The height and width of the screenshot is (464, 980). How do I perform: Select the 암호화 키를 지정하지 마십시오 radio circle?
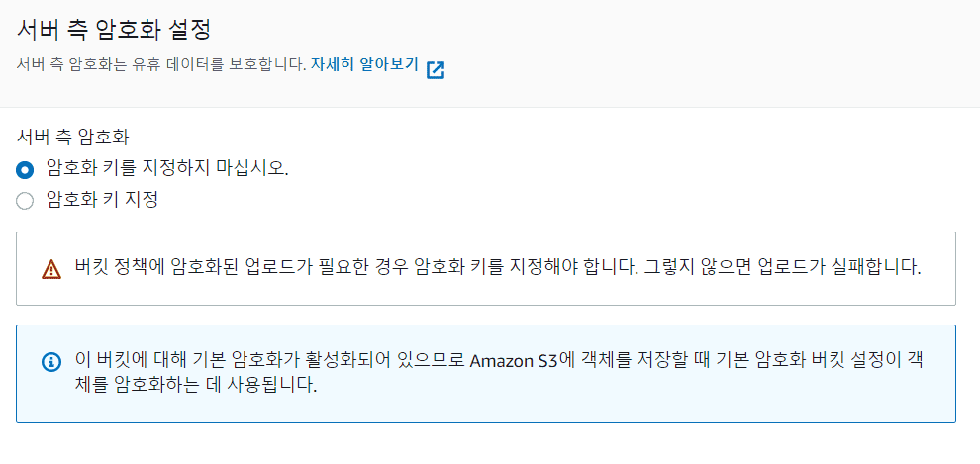(25, 169)
